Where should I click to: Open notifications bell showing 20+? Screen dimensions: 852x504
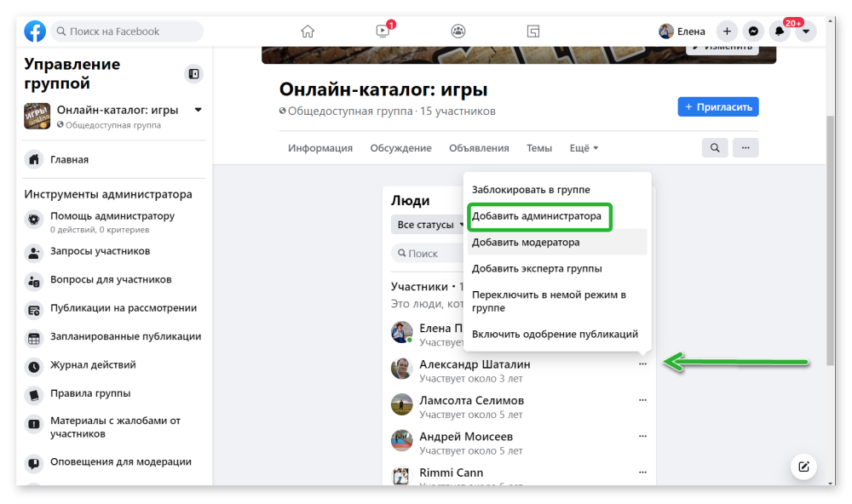tap(780, 31)
